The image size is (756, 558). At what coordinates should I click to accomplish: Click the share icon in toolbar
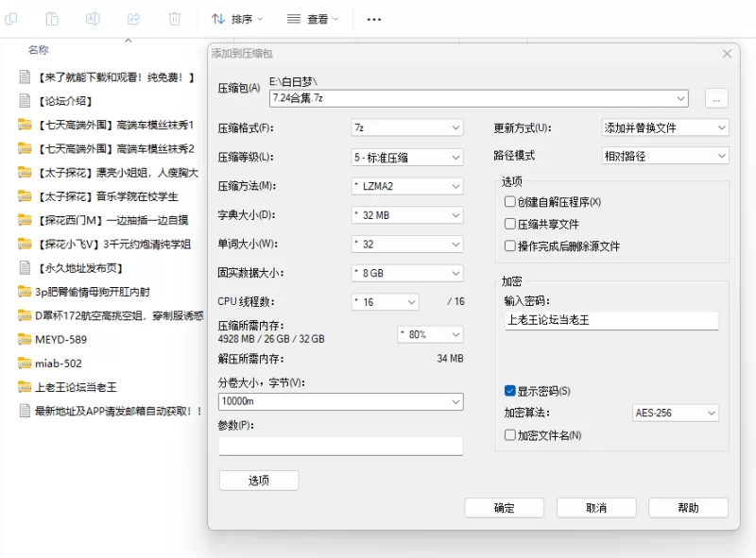coord(133,19)
